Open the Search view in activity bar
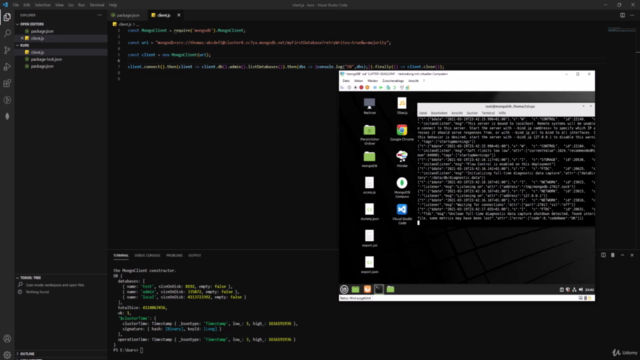Image resolution: width=640 pixels, height=360 pixels. point(7,33)
